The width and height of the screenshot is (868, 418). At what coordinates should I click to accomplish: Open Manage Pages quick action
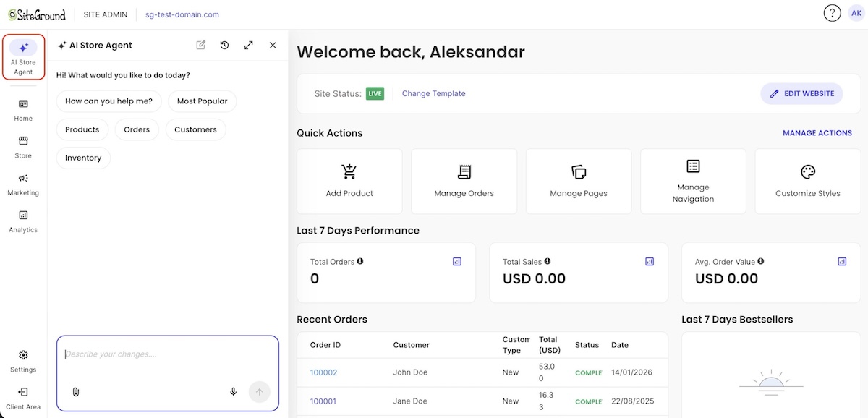[x=579, y=182]
